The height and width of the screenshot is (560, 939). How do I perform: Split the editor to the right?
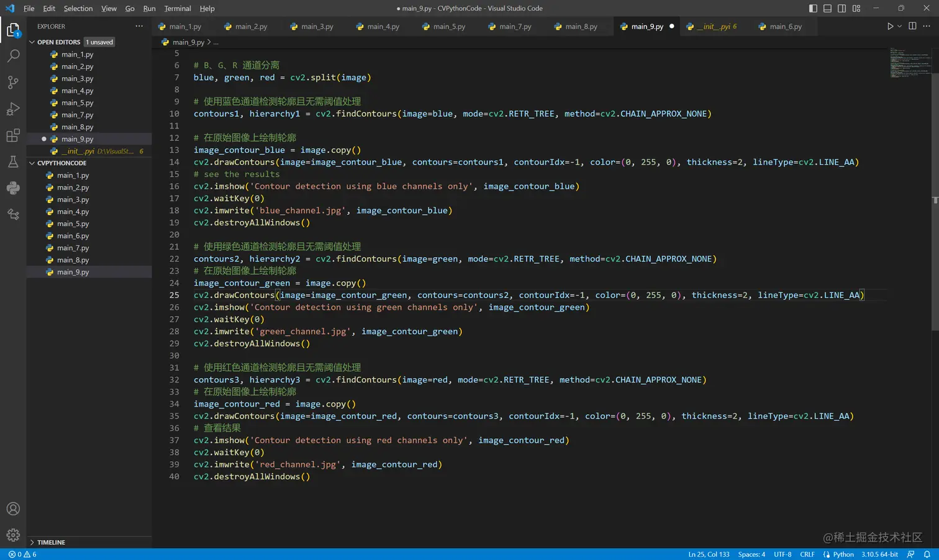[x=912, y=27]
